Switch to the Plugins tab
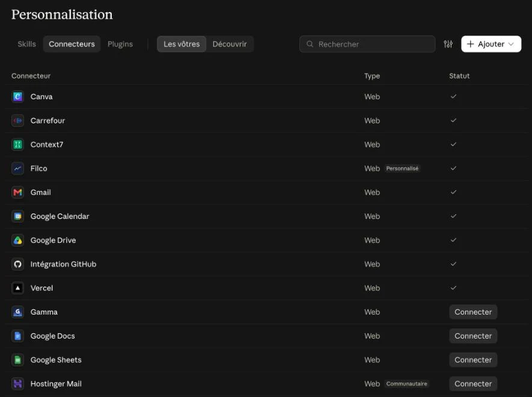532x397 pixels. pyautogui.click(x=120, y=44)
